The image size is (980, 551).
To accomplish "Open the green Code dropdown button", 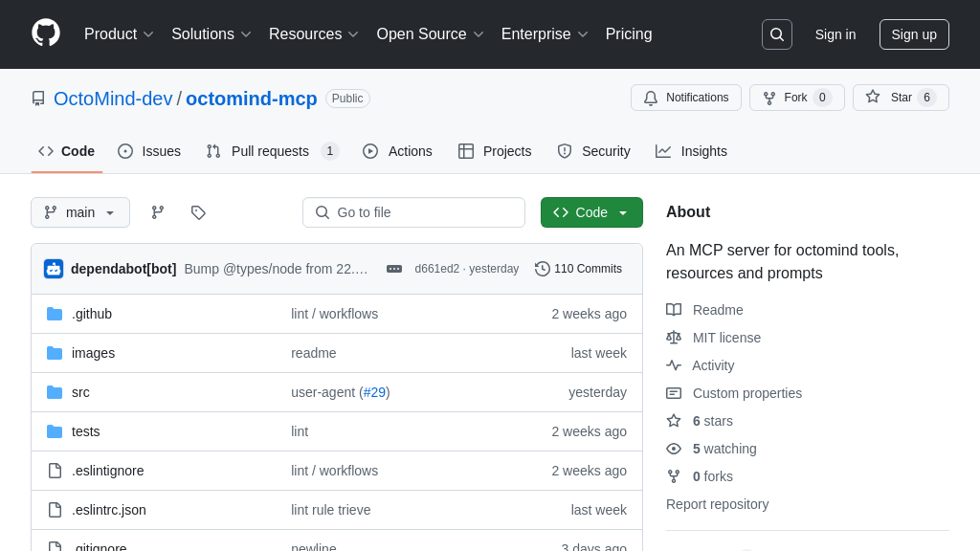I will (591, 212).
